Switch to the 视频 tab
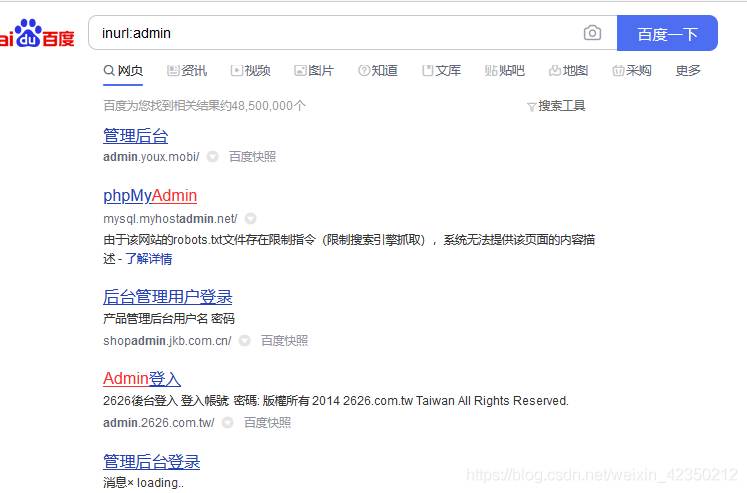Viewport: 747px width, 493px height. 251,70
